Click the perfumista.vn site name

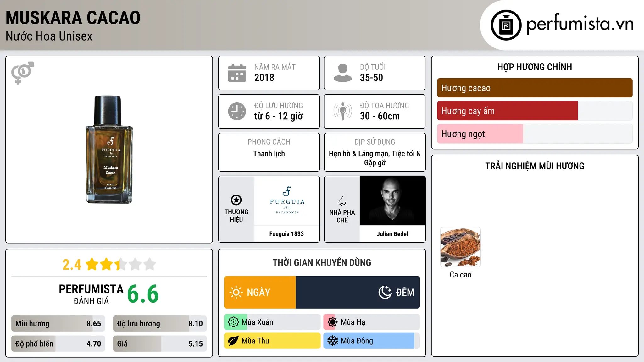(580, 24)
